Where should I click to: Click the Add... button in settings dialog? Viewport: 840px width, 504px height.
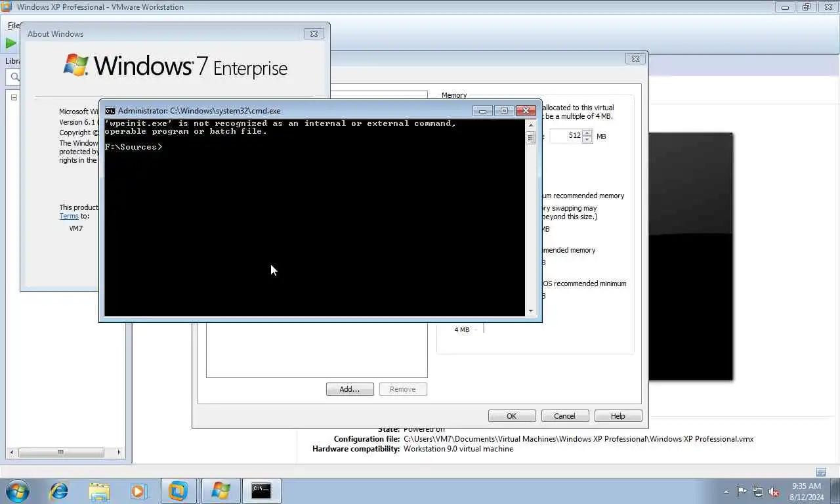tap(350, 389)
